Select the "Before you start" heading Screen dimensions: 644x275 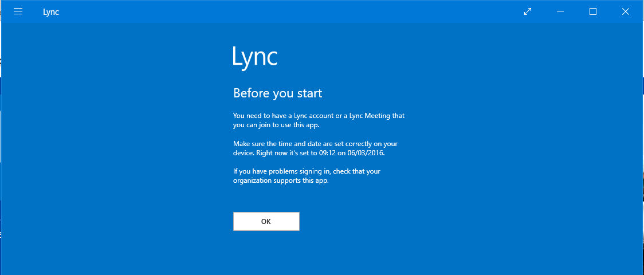pyautogui.click(x=277, y=93)
